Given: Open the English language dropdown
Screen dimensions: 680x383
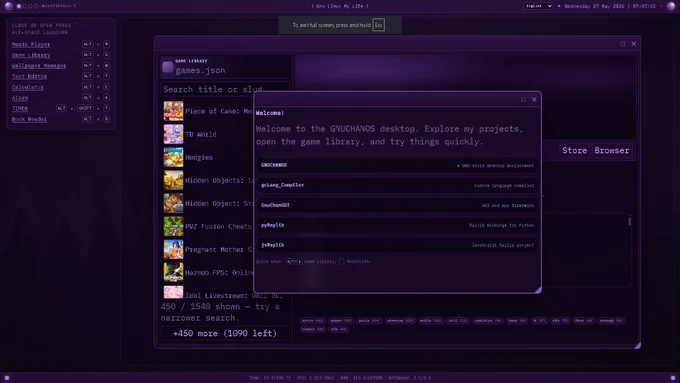Looking at the screenshot, I should pyautogui.click(x=538, y=6).
